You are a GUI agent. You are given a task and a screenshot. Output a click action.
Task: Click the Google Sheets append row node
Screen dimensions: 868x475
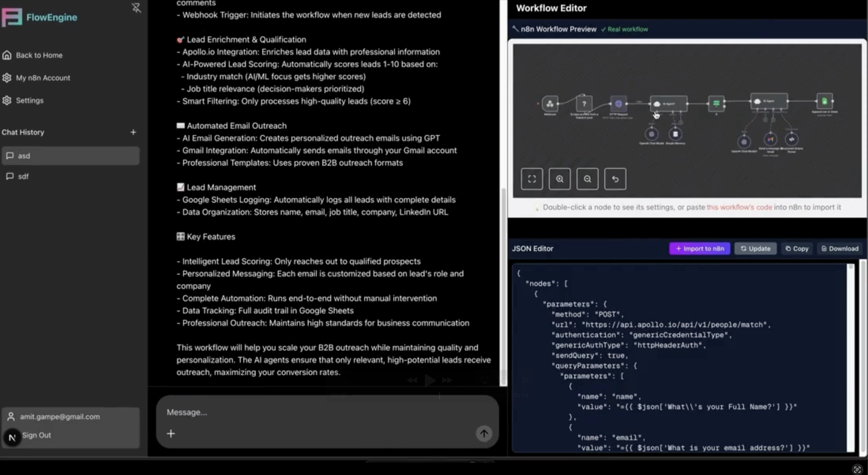(824, 101)
